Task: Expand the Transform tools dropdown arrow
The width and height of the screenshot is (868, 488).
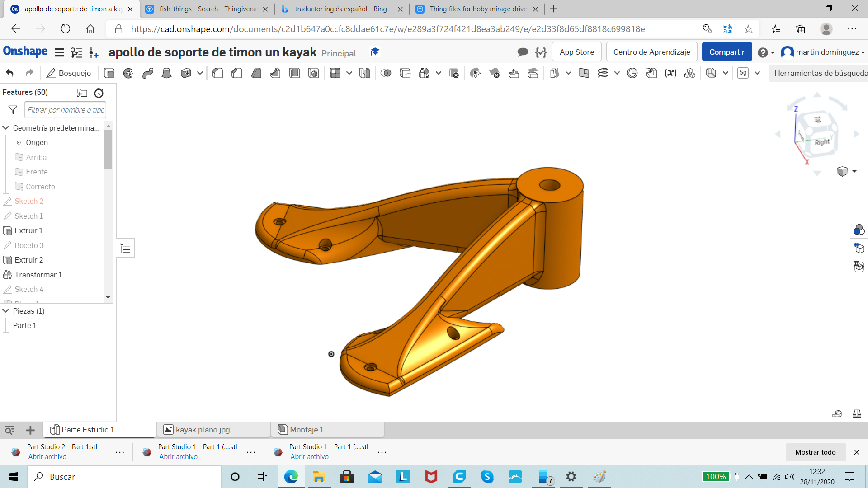Action: pyautogui.click(x=439, y=73)
